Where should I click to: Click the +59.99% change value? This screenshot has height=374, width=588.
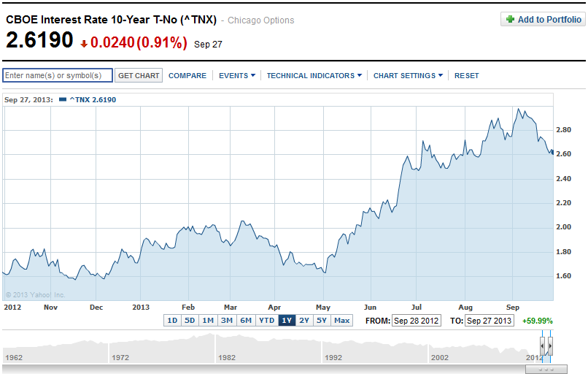[x=538, y=321]
